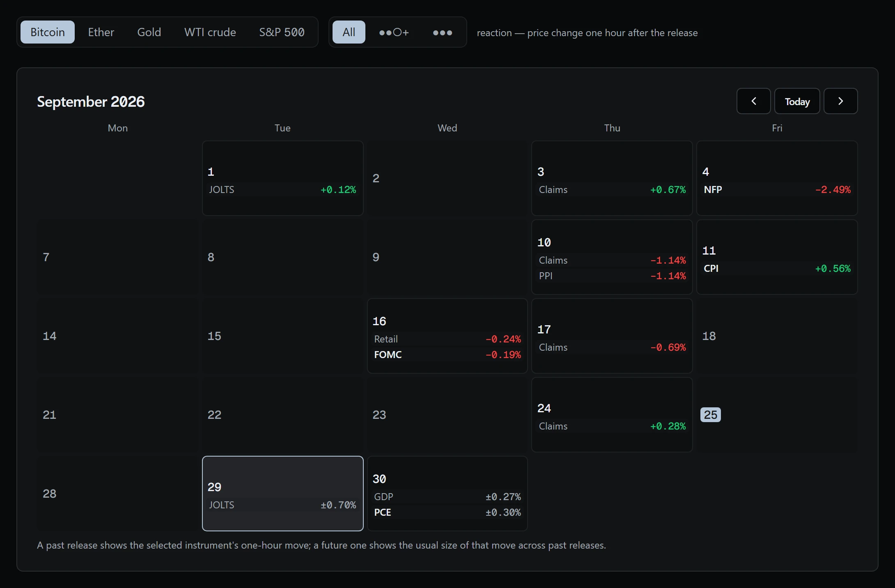The image size is (895, 588).
Task: Open the highlighted September 29 day cell
Action: pos(283,494)
